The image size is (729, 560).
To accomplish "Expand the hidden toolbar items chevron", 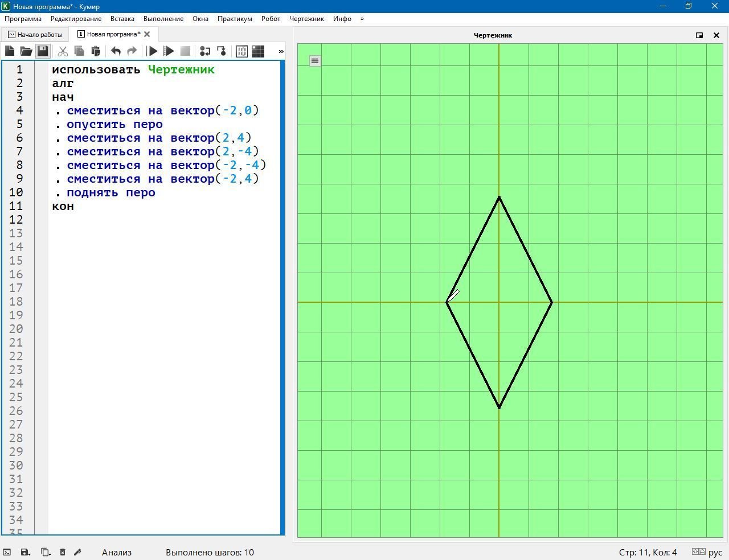I will 281,51.
